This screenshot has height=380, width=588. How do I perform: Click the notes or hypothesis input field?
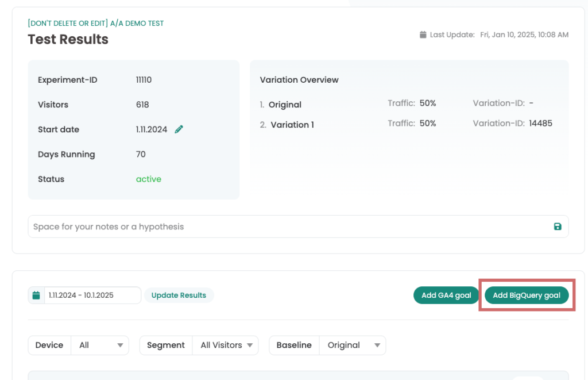pos(298,227)
